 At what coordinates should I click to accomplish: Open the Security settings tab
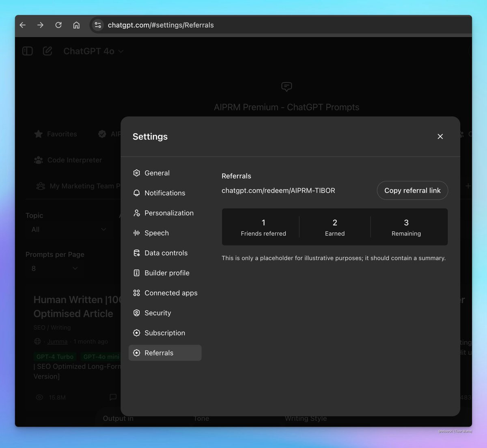[165, 313]
